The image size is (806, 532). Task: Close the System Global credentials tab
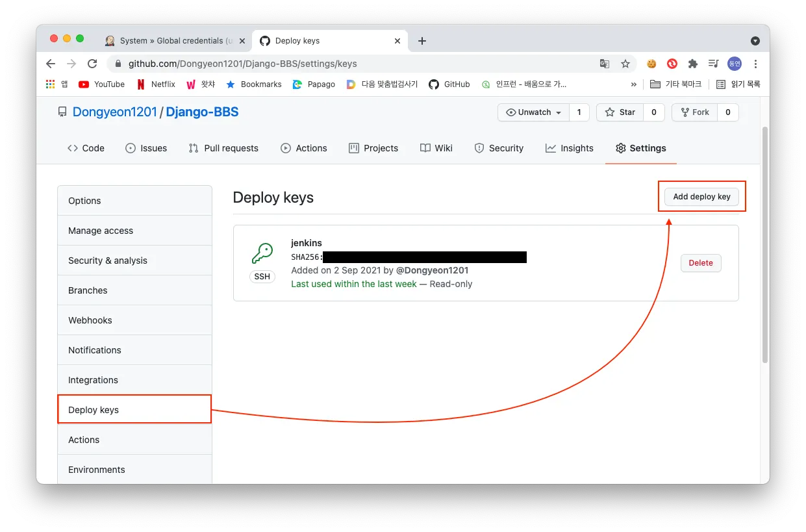pos(242,41)
